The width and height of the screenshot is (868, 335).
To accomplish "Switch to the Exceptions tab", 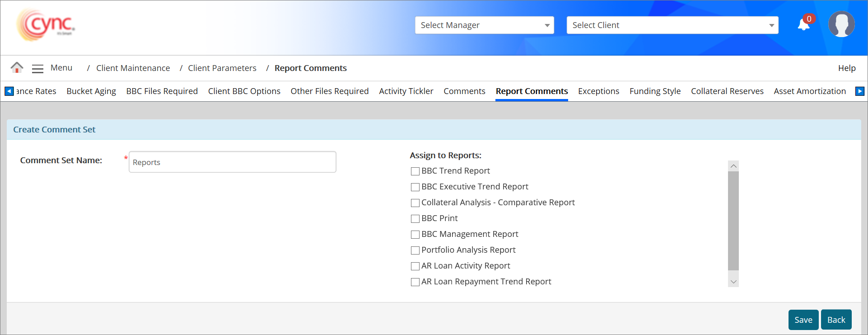I will pyautogui.click(x=598, y=91).
